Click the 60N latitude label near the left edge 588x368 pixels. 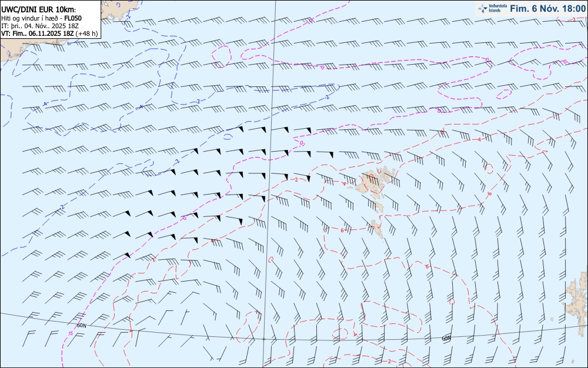[x=81, y=325]
